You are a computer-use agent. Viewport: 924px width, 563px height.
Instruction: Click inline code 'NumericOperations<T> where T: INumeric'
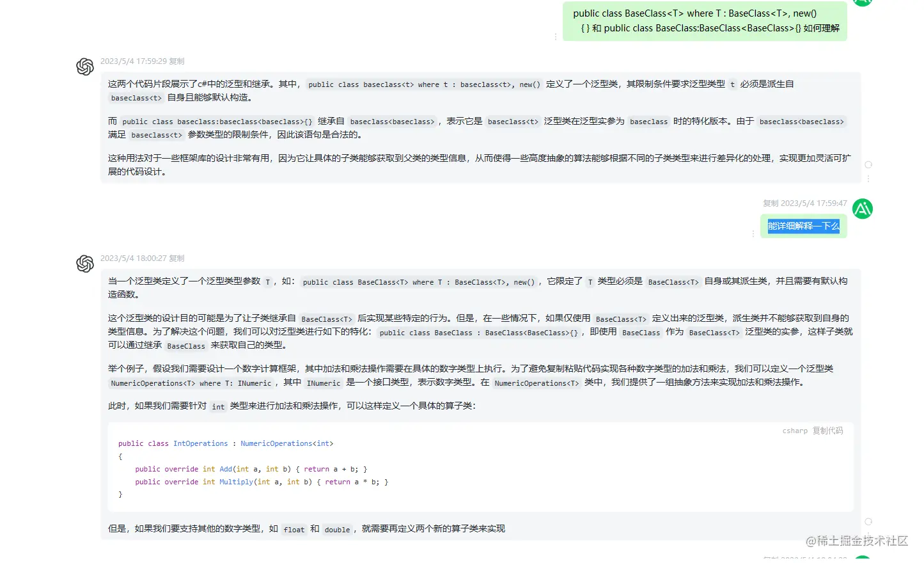(191, 383)
